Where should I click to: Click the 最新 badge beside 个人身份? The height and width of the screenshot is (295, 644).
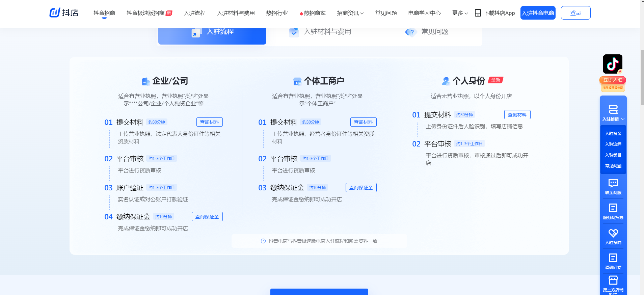click(x=495, y=80)
